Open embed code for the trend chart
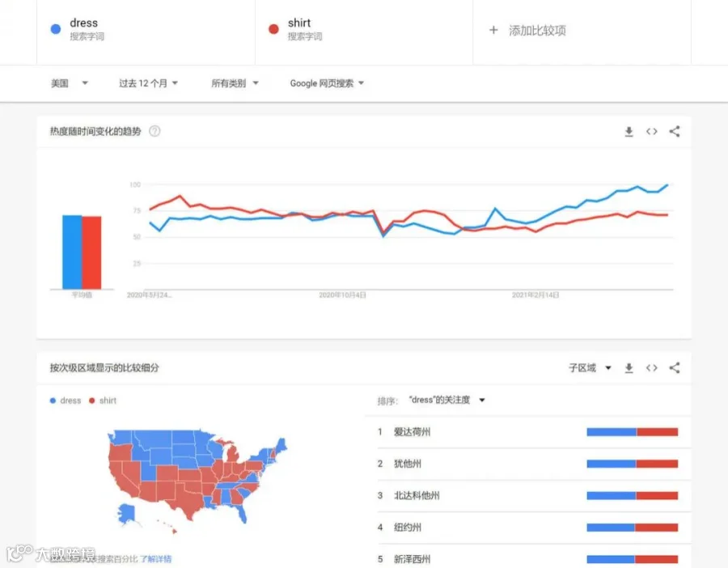The image size is (728, 568). point(651,131)
